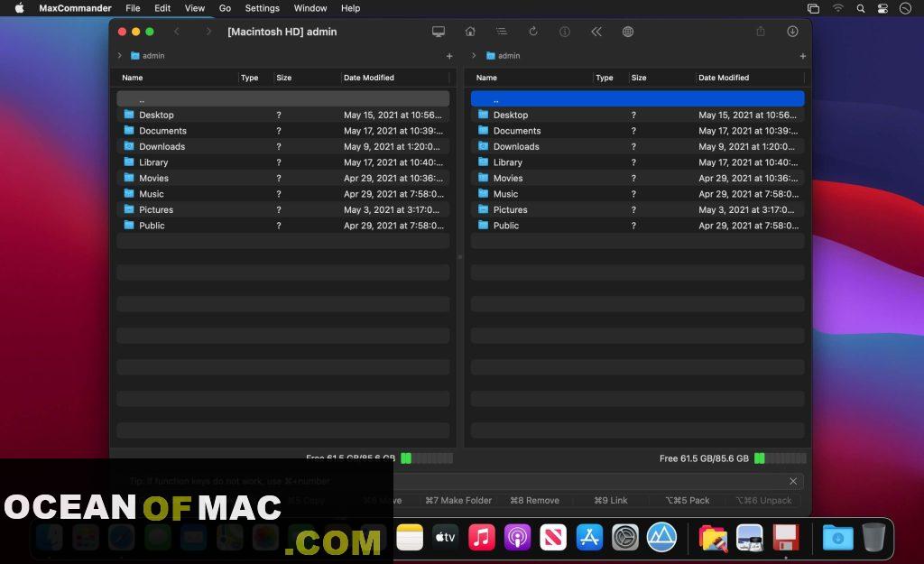The height and width of the screenshot is (564, 924).
Task: Add a new tab in the right panel
Action: click(802, 56)
